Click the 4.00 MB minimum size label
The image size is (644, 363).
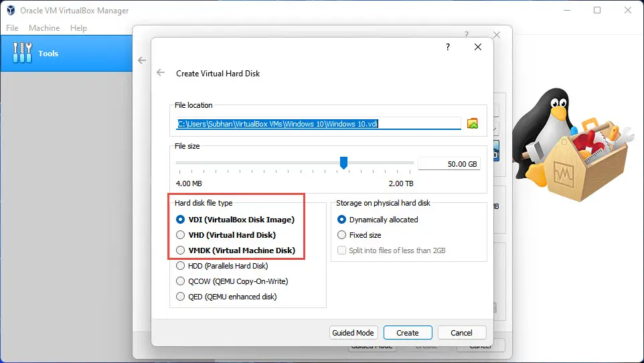point(189,184)
